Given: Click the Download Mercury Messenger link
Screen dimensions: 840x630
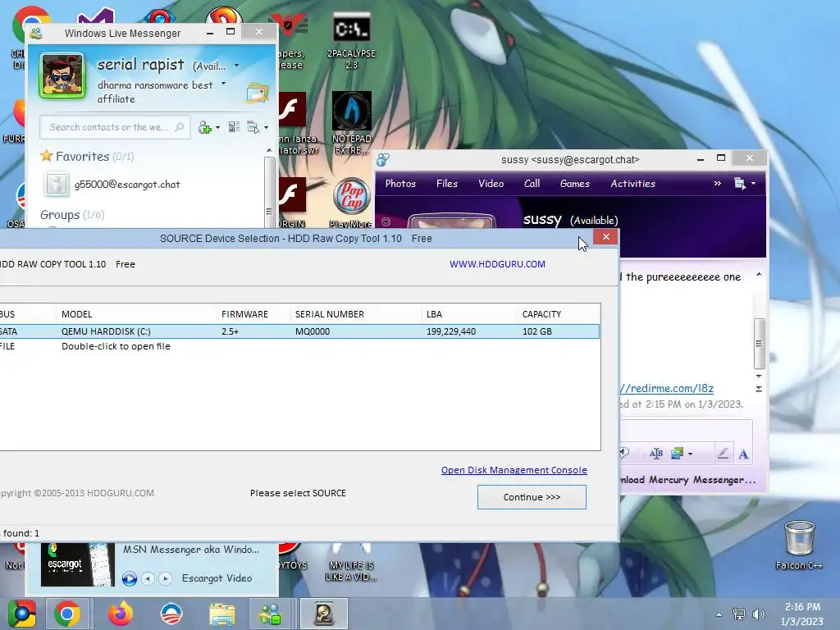Looking at the screenshot, I should tap(687, 479).
